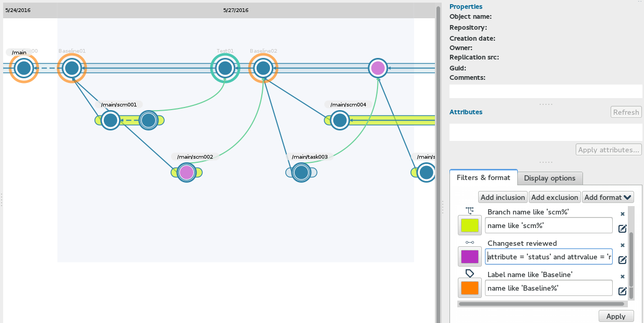Click the rules list horizontal scrollbar
Screen dimensions: 644x323
click(x=541, y=304)
